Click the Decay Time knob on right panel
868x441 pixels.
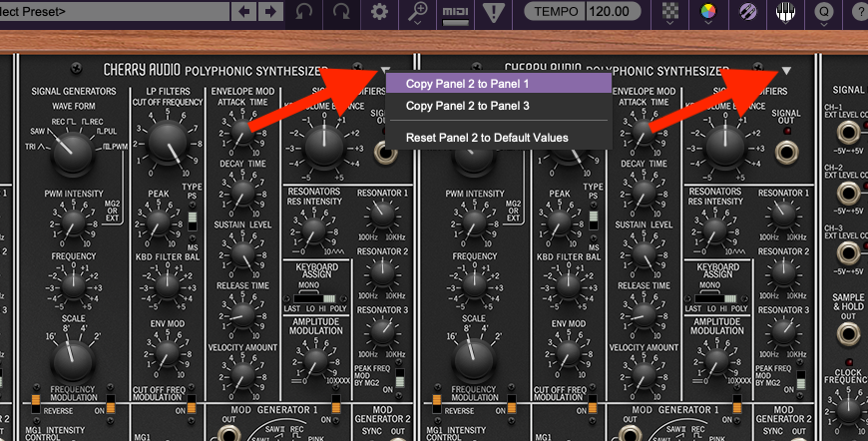[644, 194]
